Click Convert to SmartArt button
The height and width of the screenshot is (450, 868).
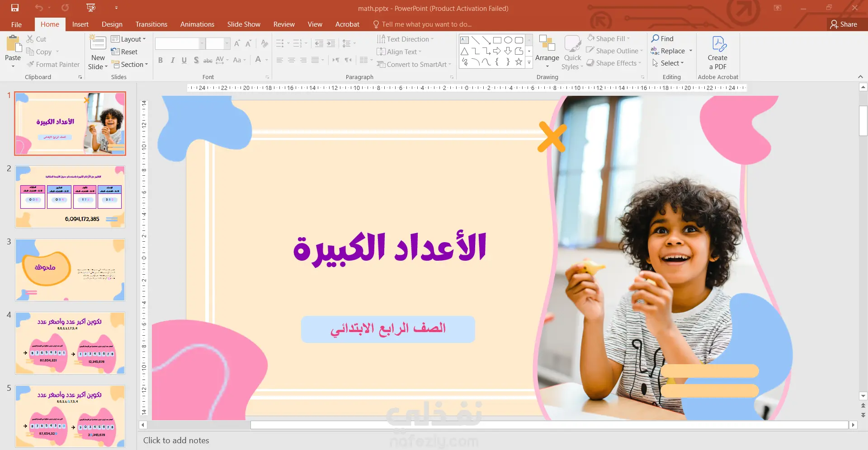coord(414,65)
